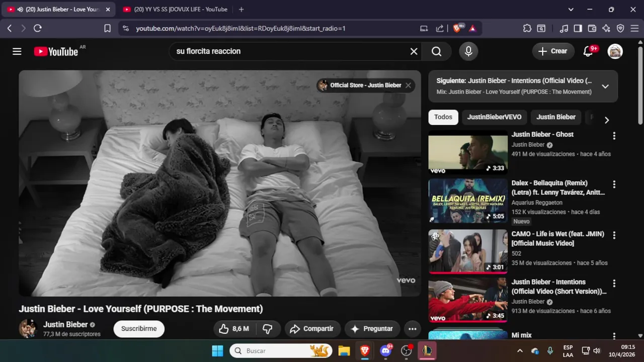Open the YouTube hamburger guide menu
Viewport: 644px width, 362px height.
tap(17, 51)
